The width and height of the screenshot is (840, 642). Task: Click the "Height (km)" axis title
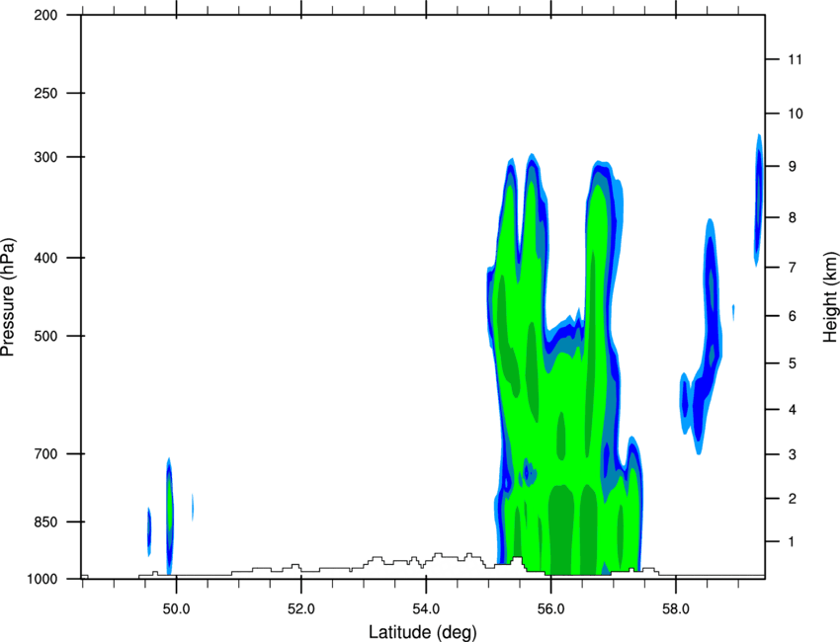tap(831, 296)
